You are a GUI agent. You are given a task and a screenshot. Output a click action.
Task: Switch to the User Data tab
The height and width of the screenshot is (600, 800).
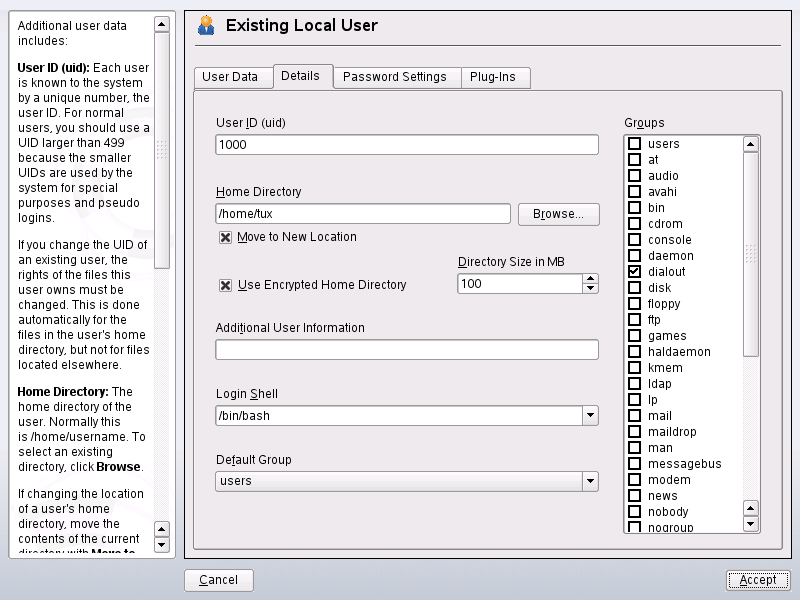pyautogui.click(x=230, y=77)
